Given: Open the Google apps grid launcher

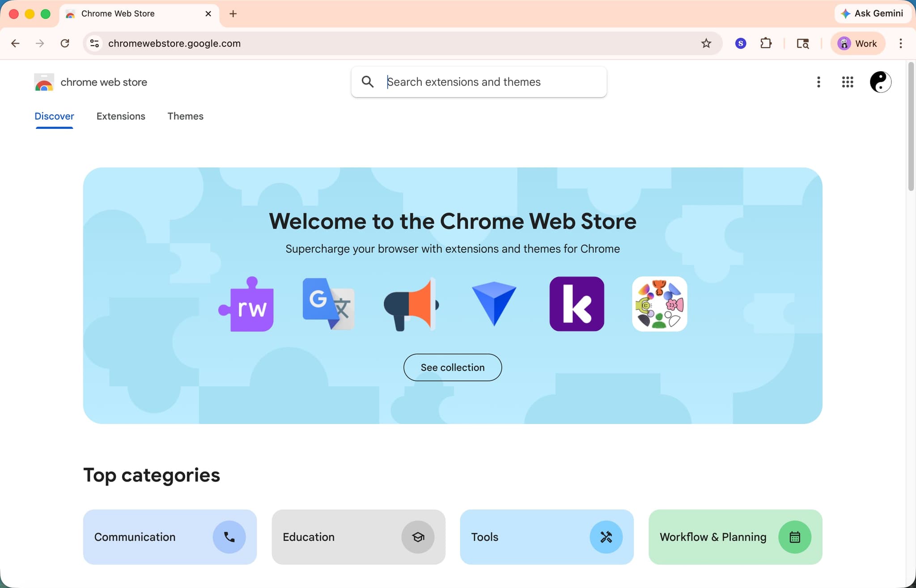Looking at the screenshot, I should (x=847, y=82).
